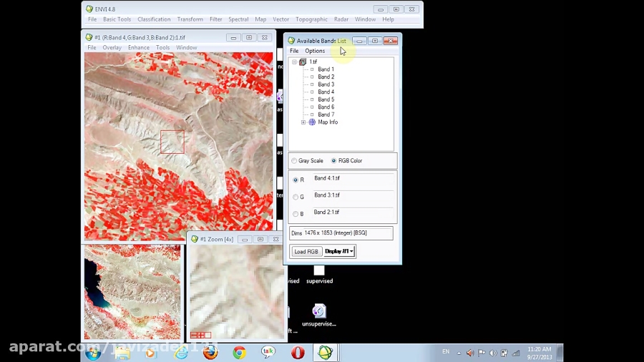Click the ENVI icon in taskbar

point(326,353)
